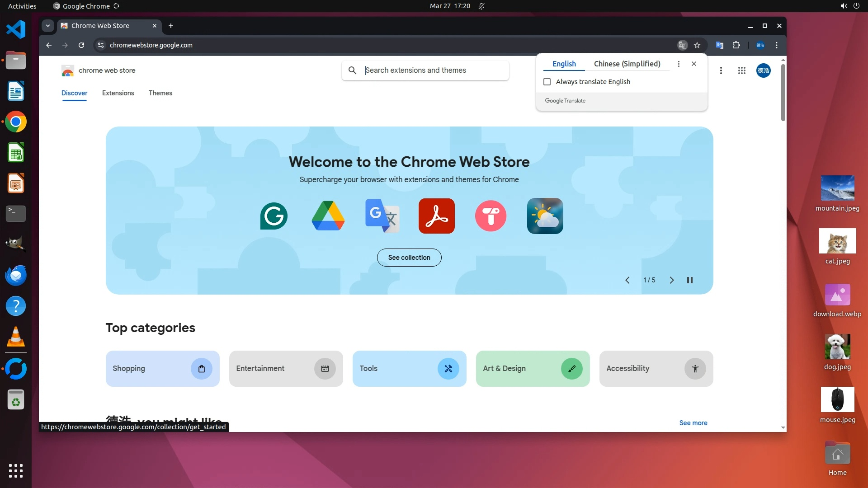Enable Always translate English checkbox
This screenshot has height=488, width=868.
[547, 82]
